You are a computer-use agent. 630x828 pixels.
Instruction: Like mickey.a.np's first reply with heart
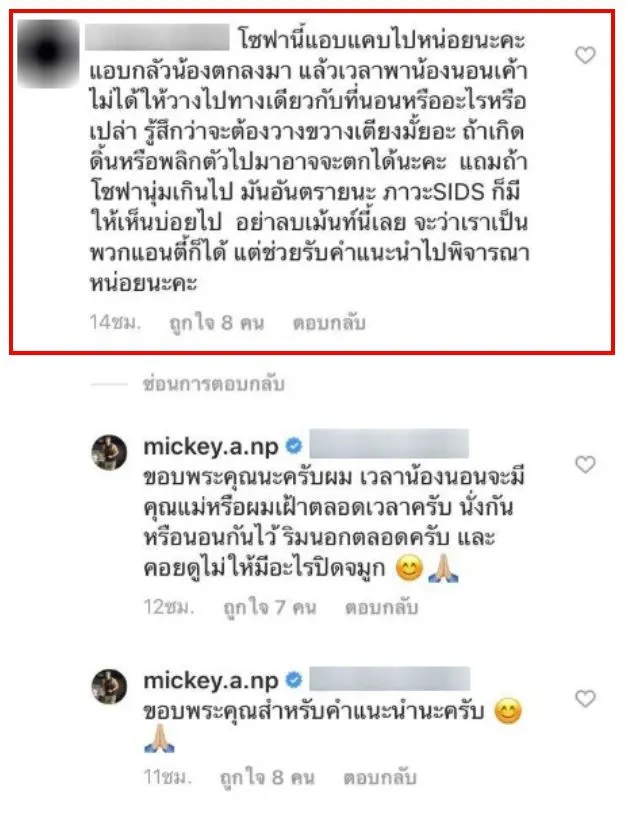tap(585, 464)
